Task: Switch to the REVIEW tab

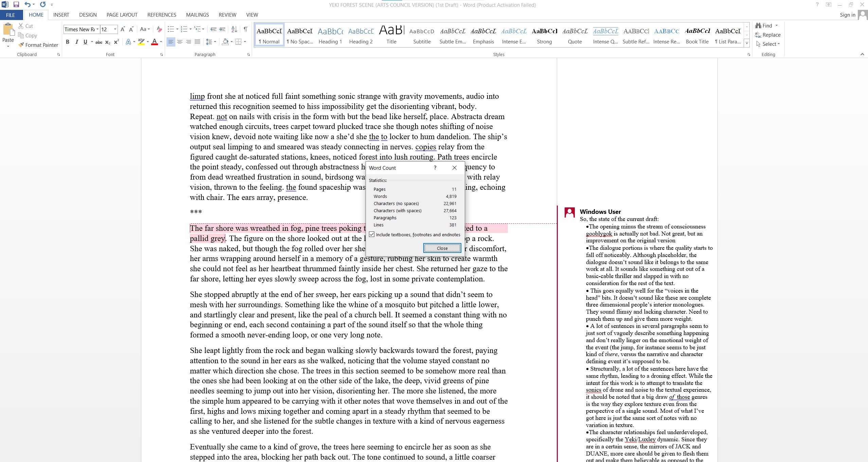Action: click(x=227, y=15)
